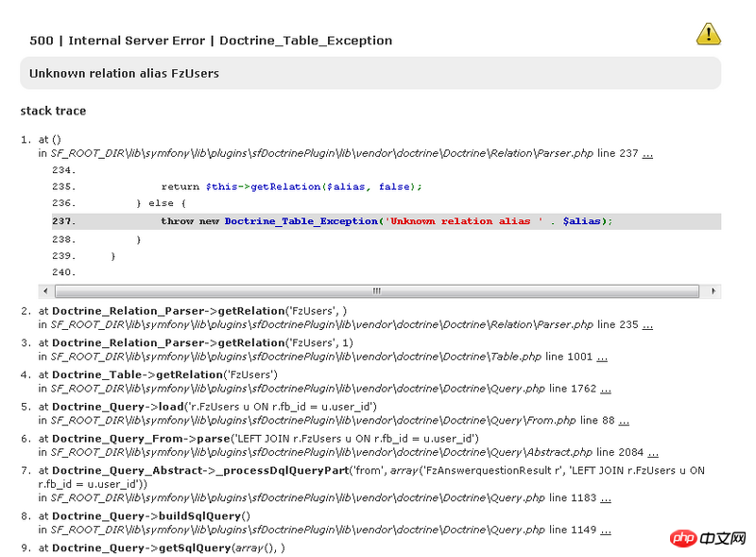Click the horizontal scrollbar thumb in code block
This screenshot has width=756, height=557.
coord(376,291)
